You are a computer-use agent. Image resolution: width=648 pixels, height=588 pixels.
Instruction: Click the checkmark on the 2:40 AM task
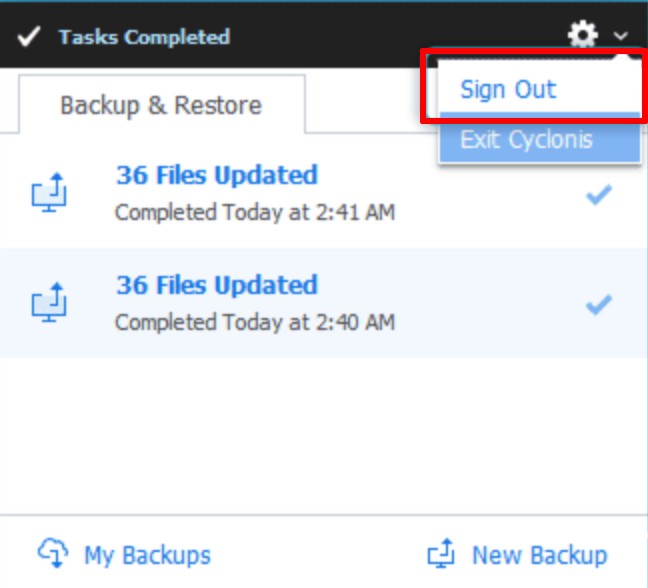click(x=599, y=305)
